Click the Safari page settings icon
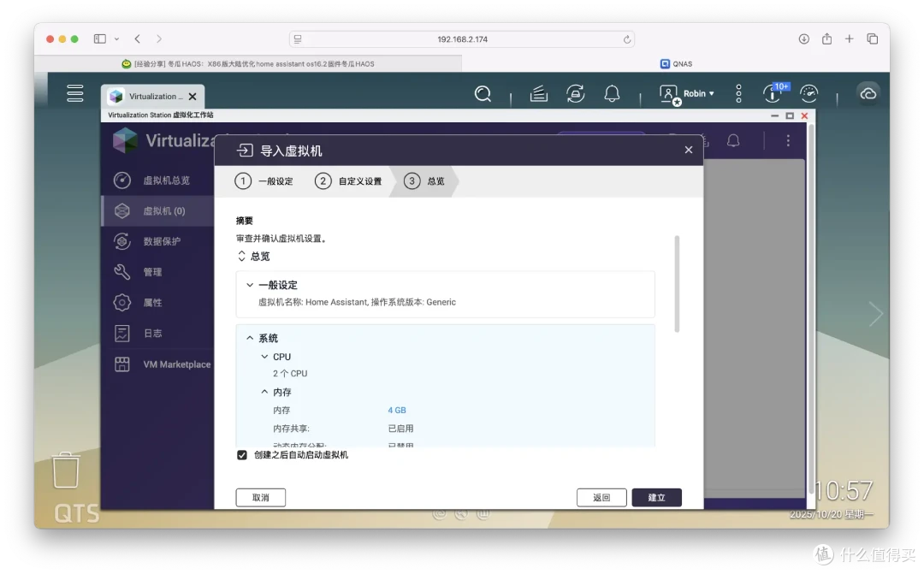Image resolution: width=924 pixels, height=574 pixels. (298, 39)
